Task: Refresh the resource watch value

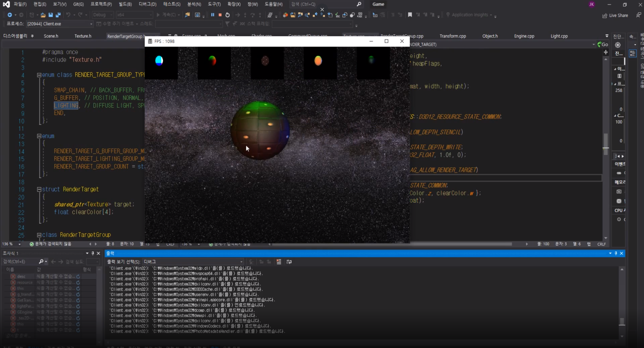Action: 78,282
